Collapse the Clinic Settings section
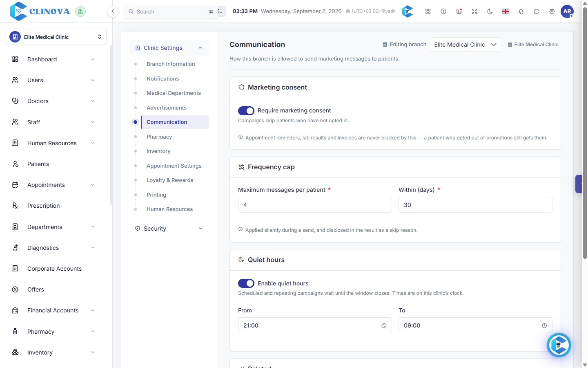 click(169, 48)
